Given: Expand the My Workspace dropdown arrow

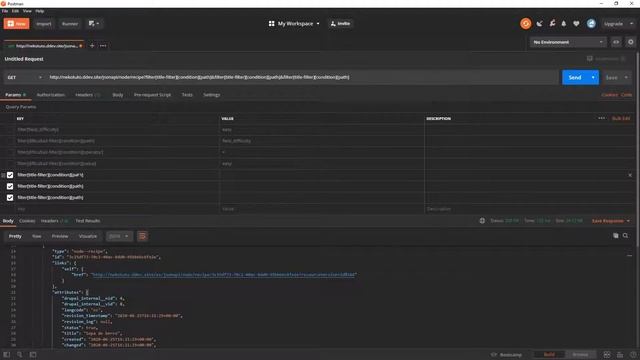Looking at the screenshot, I should click(x=318, y=24).
